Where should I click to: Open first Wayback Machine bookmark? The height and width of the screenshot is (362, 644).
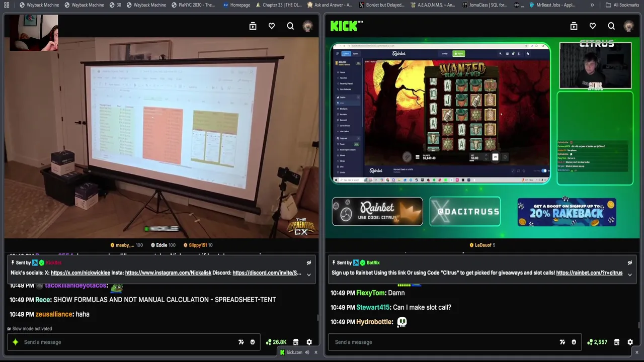[x=39, y=5]
